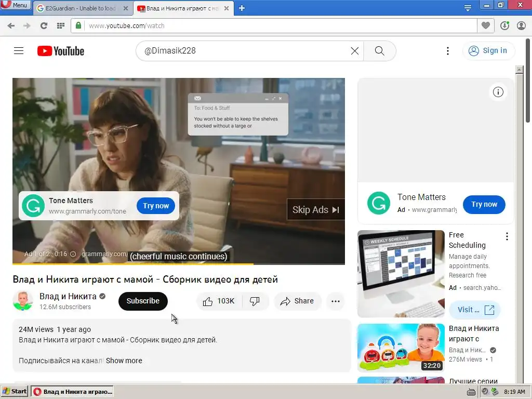The height and width of the screenshot is (399, 532).
Task: Open the tab menu icon in title bar
Action: pyautogui.click(x=468, y=8)
